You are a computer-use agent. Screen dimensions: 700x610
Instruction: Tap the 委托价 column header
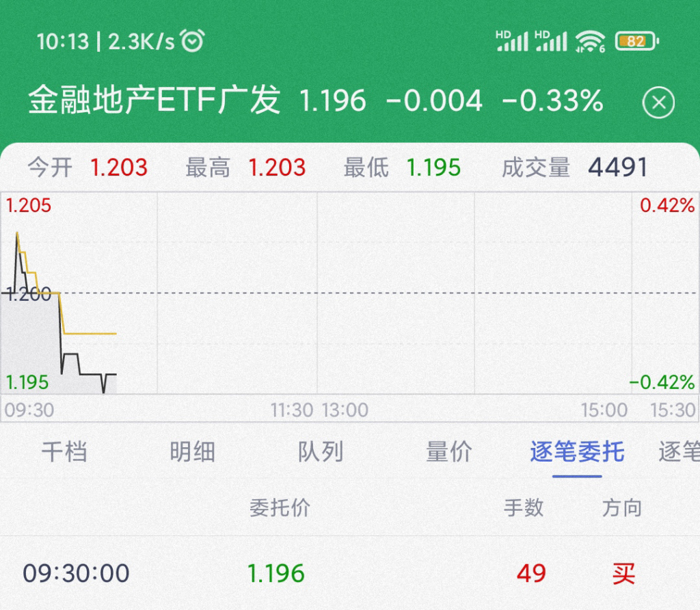(x=280, y=508)
